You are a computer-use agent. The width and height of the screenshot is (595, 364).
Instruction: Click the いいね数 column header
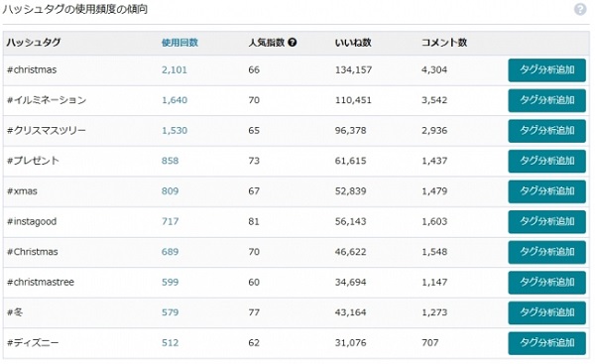click(x=353, y=43)
